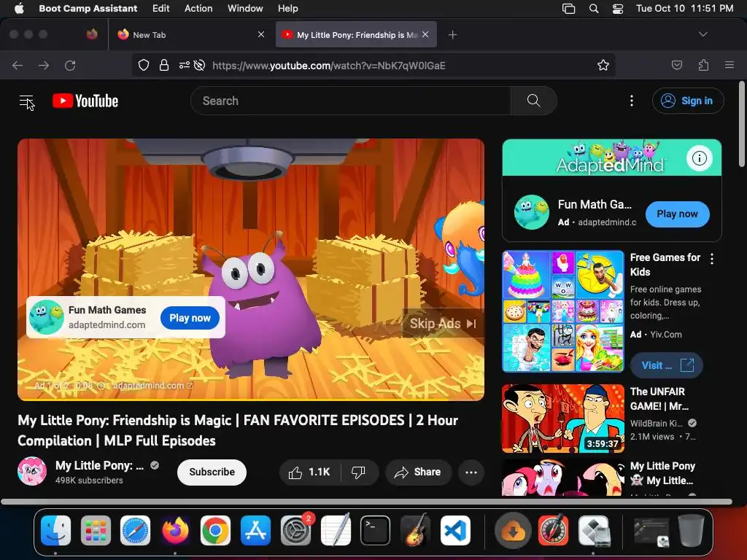Click the video ad progress bar
747x560 pixels.
pyautogui.click(x=251, y=399)
